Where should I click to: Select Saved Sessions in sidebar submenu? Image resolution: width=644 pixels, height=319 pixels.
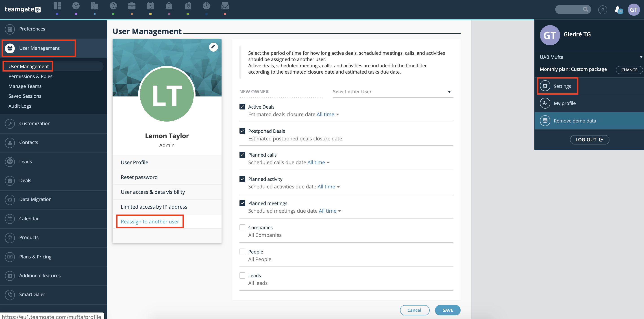pos(25,96)
